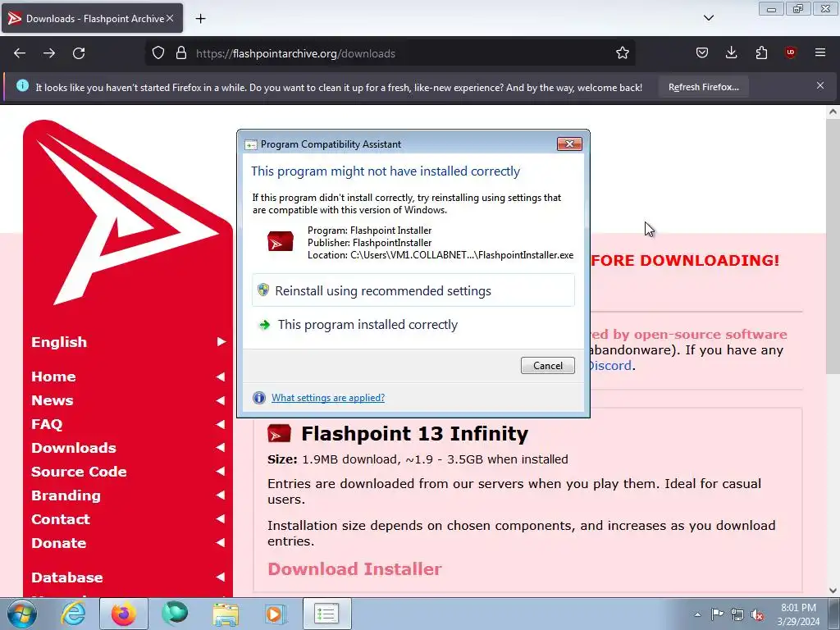Expand the FAQ sidebar arrow

[220, 424]
